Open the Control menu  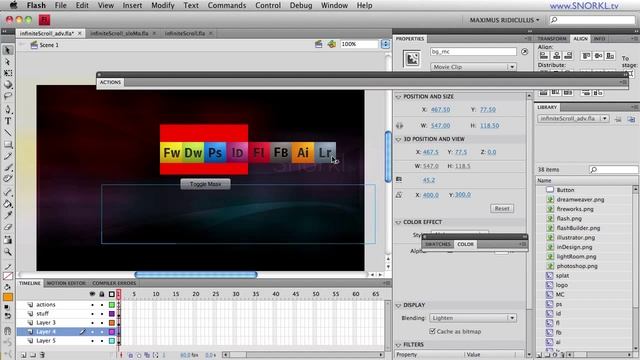point(268,5)
